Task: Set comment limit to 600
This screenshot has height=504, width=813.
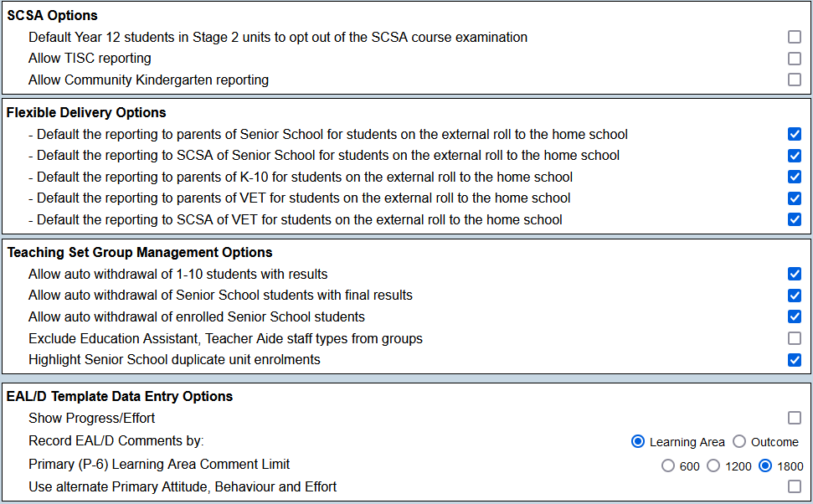Action: pos(668,466)
